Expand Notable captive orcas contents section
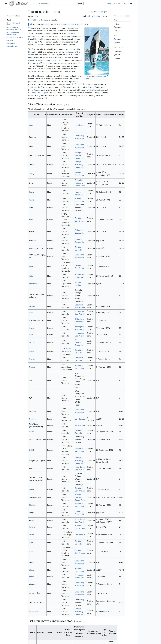 [x=5, y=37]
